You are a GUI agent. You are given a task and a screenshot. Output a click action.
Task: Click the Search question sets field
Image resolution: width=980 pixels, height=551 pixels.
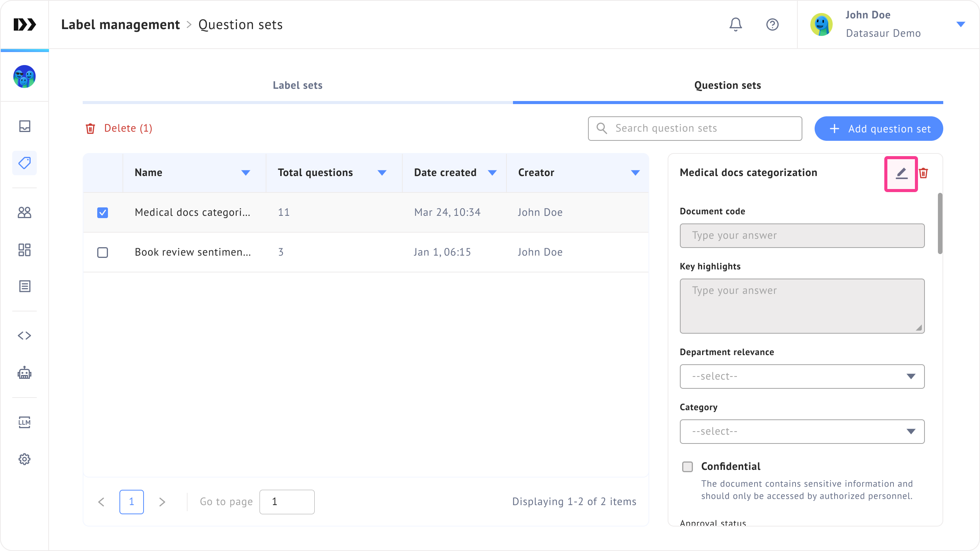click(695, 129)
